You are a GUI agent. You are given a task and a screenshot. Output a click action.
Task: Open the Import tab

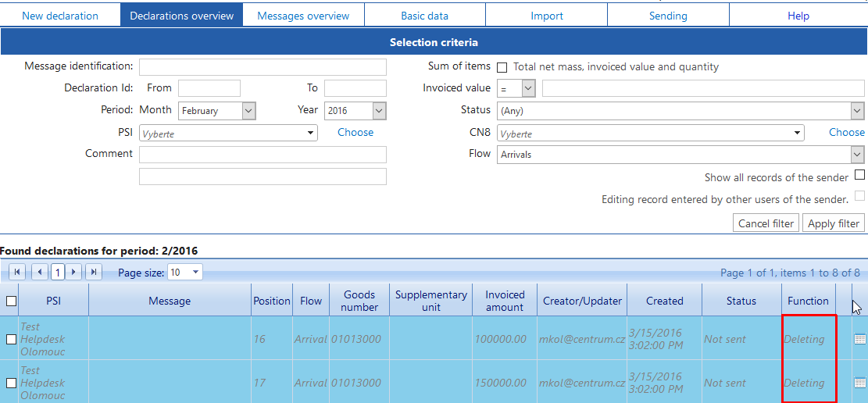(547, 16)
